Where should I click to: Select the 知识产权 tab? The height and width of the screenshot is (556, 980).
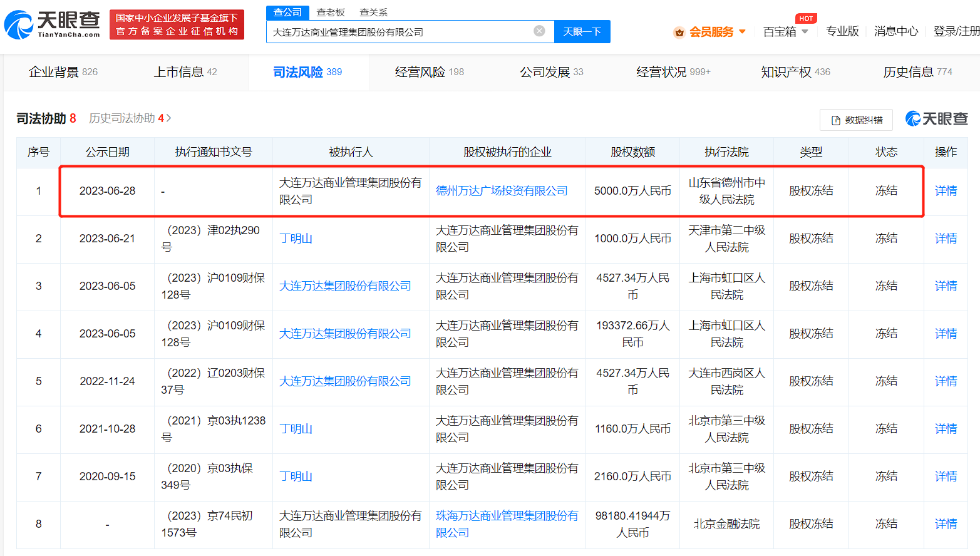[x=795, y=72]
